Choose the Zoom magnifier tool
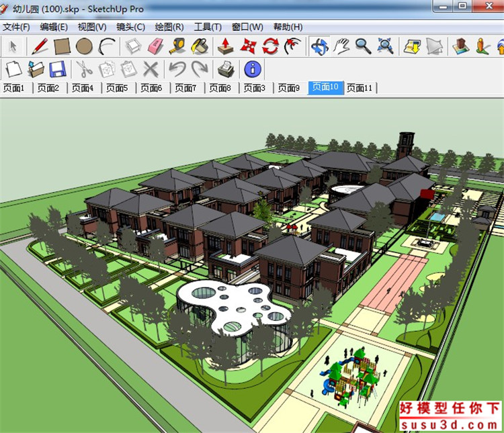The height and width of the screenshot is (433, 504). click(363, 46)
